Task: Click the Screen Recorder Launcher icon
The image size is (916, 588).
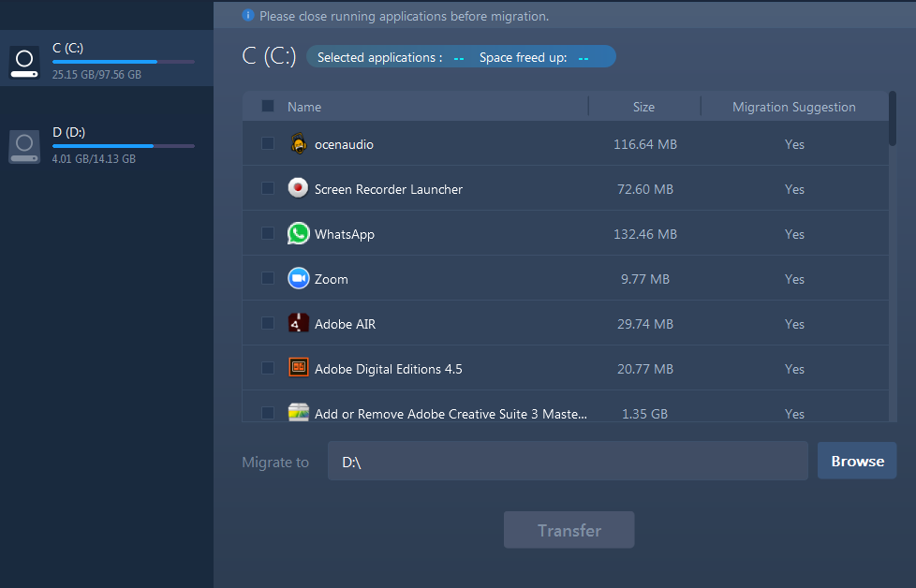Action: (x=298, y=188)
